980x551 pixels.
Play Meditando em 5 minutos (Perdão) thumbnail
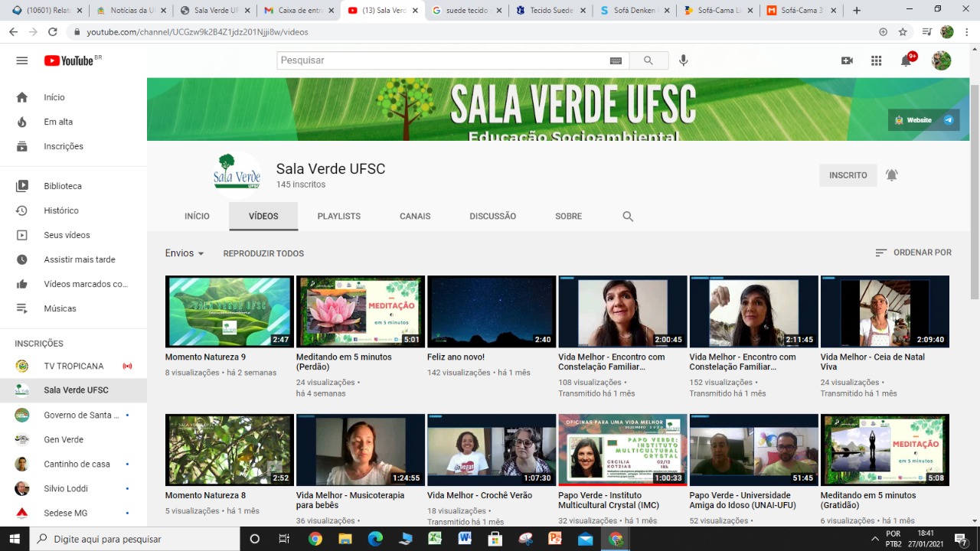[361, 311]
